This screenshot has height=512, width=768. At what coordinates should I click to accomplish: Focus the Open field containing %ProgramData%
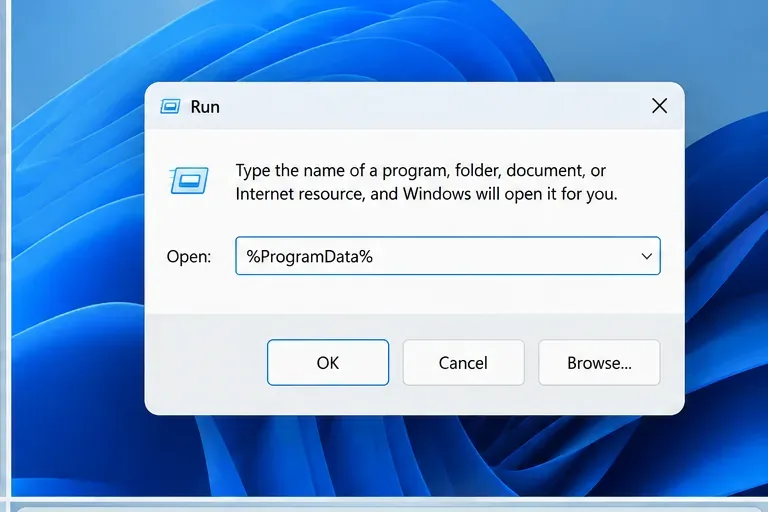click(x=448, y=256)
